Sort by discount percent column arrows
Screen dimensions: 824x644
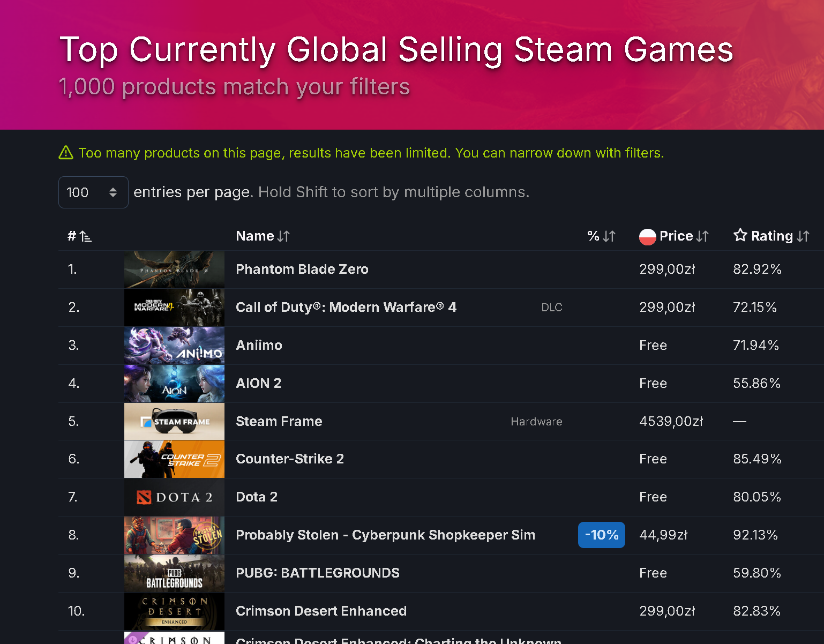point(609,236)
